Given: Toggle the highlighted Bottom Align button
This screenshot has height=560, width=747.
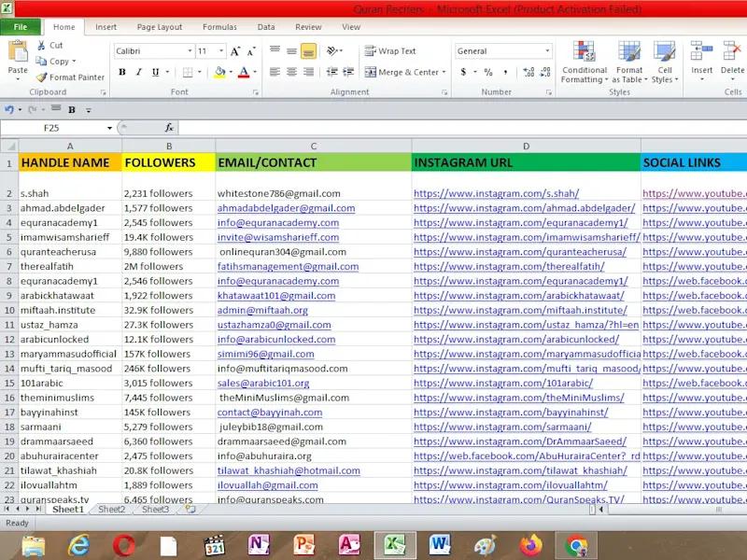Looking at the screenshot, I should point(309,50).
